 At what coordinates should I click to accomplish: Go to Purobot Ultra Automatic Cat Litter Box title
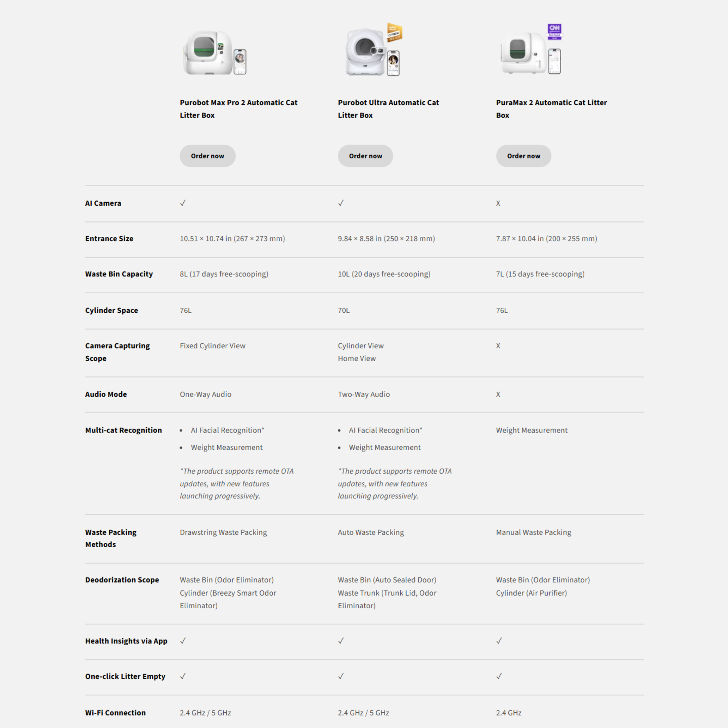point(388,108)
